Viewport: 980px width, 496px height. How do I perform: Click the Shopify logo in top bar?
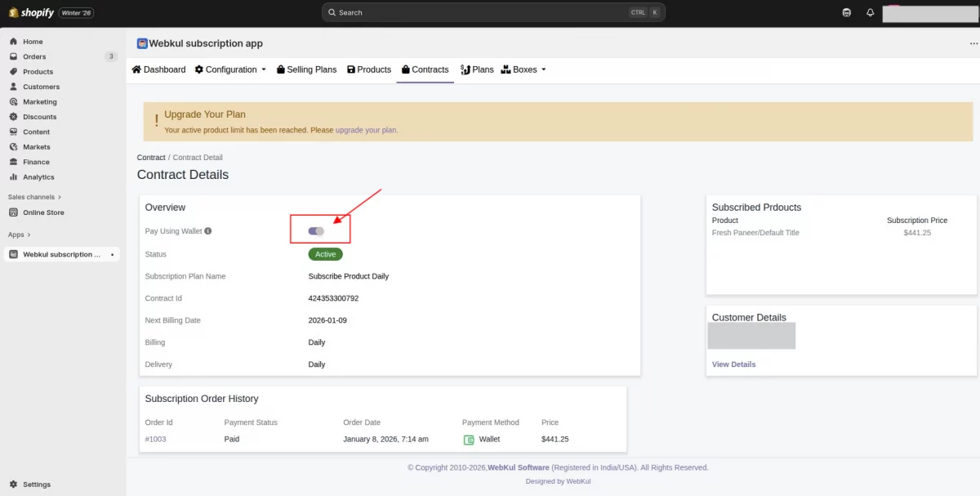[x=31, y=12]
